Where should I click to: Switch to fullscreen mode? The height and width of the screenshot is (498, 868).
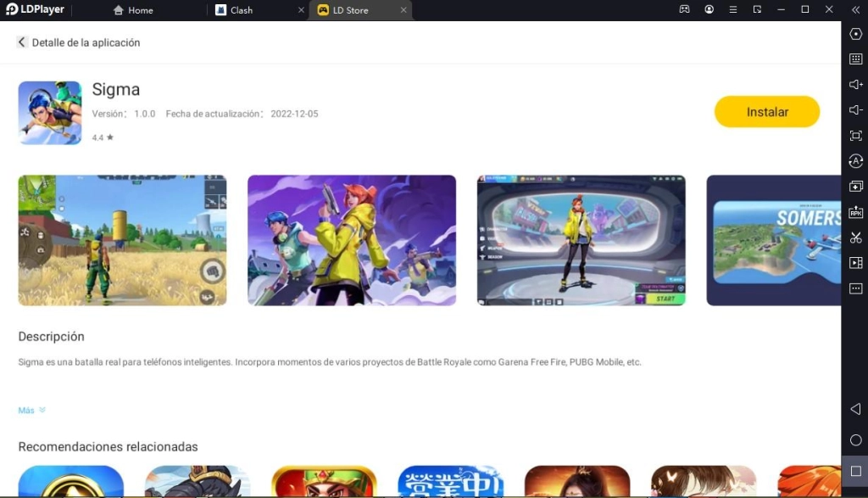855,135
